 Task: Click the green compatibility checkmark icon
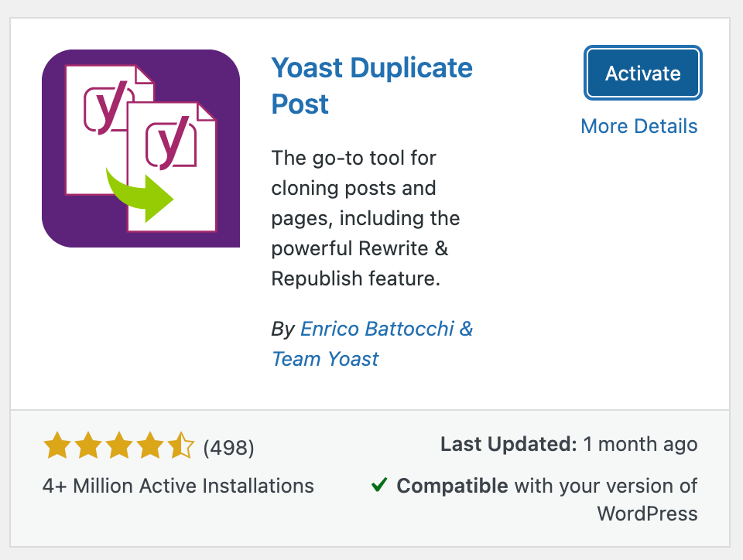pyautogui.click(x=378, y=486)
